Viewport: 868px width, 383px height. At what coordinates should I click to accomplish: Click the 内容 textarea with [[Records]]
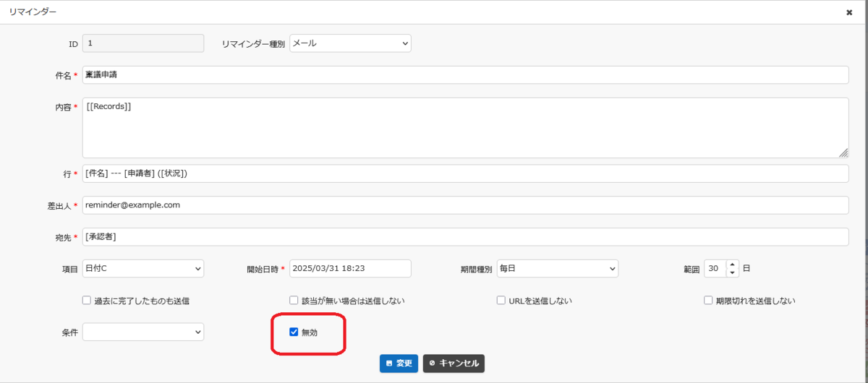tap(465, 128)
